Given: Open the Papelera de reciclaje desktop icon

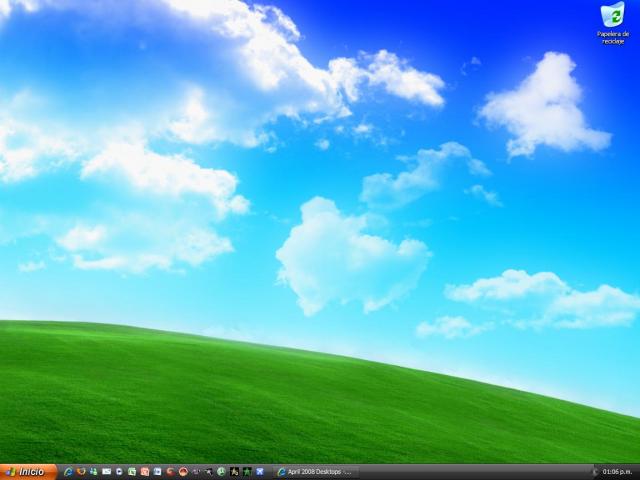Looking at the screenshot, I should 613,23.
